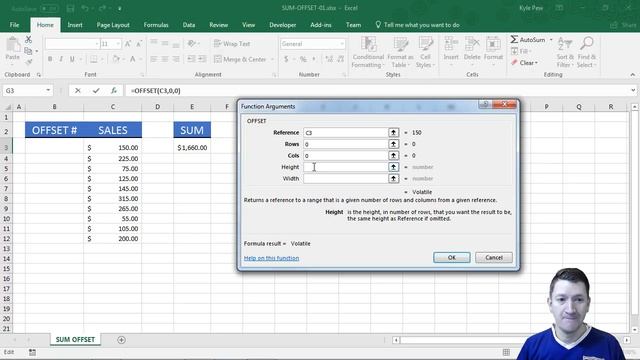Click horizontal scrollbar left arrow
This screenshot has height=360, width=640.
coord(396,340)
